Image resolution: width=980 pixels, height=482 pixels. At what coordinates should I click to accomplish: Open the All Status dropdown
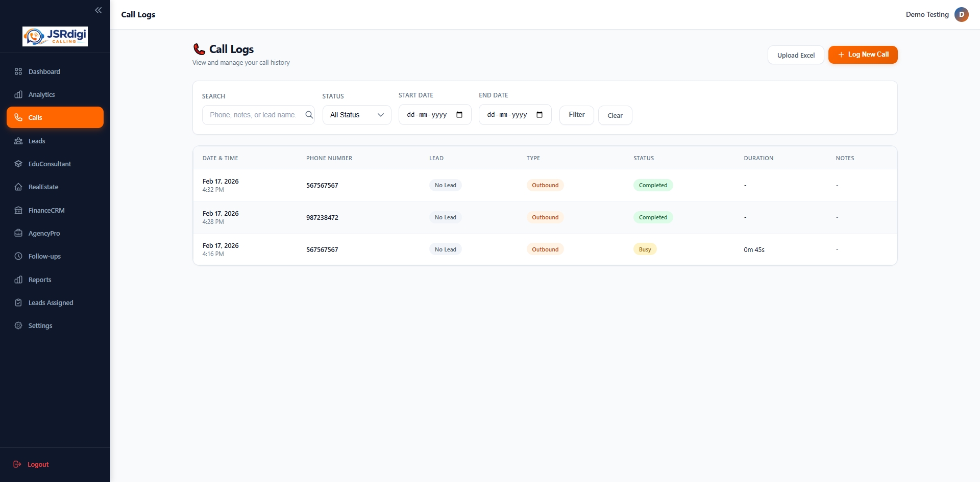[357, 115]
